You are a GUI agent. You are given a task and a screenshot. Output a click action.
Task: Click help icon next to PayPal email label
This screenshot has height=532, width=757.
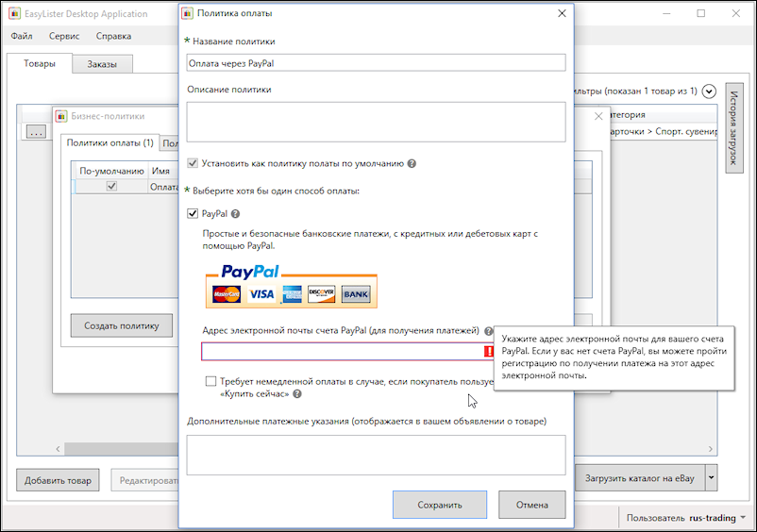click(x=489, y=331)
